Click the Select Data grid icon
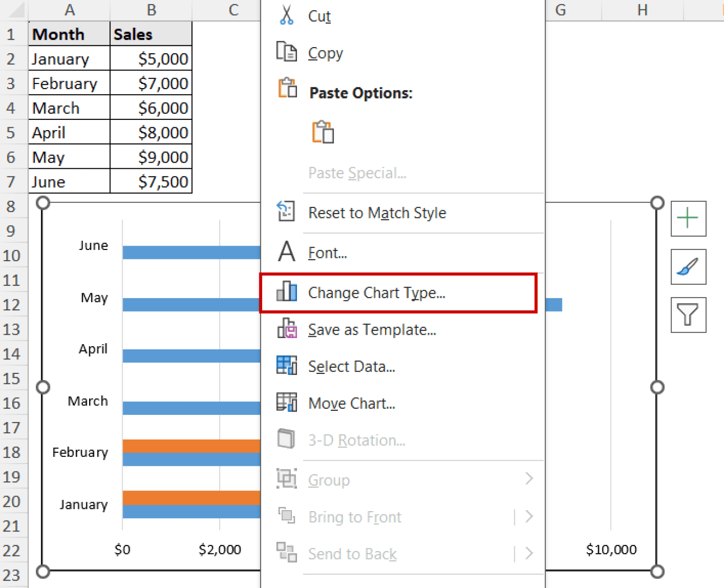This screenshot has height=588, width=724. pyautogui.click(x=287, y=366)
